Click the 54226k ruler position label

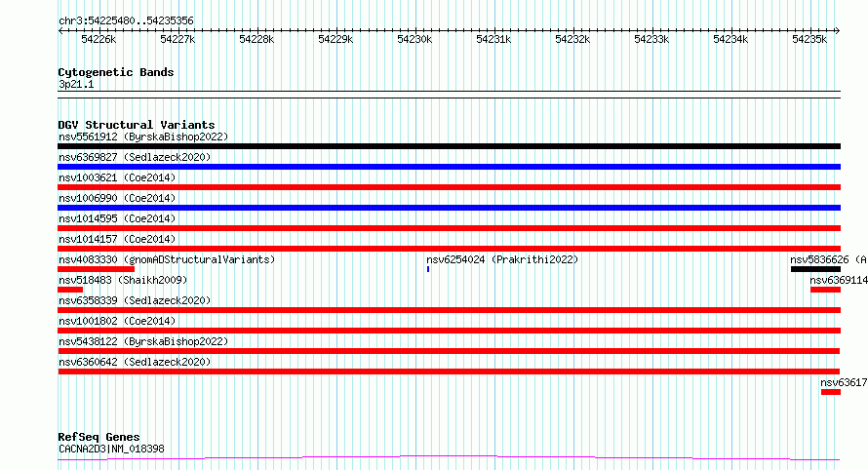99,40
